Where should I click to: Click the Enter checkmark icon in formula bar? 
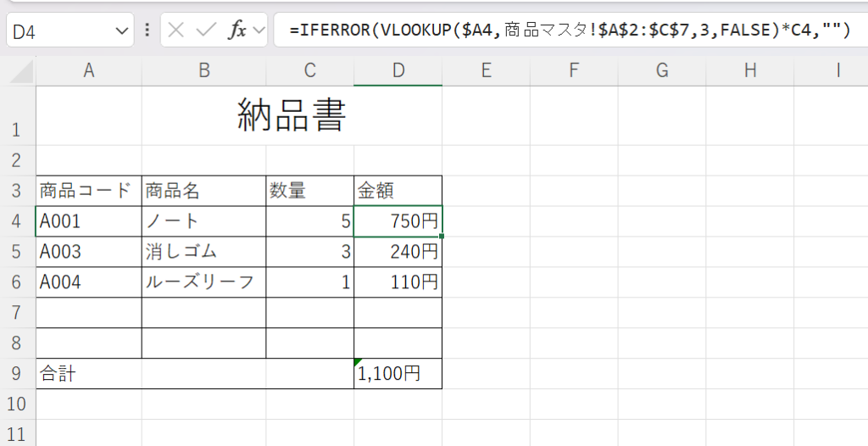tap(206, 30)
